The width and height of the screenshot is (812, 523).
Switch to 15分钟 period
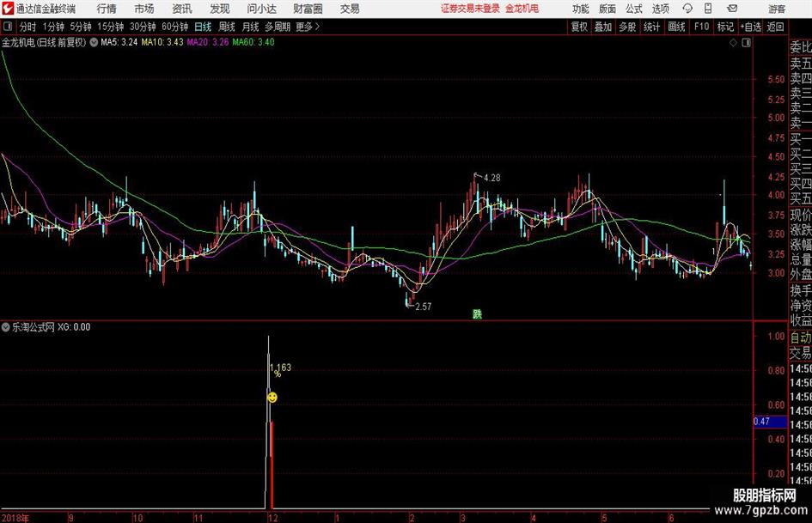[111, 27]
